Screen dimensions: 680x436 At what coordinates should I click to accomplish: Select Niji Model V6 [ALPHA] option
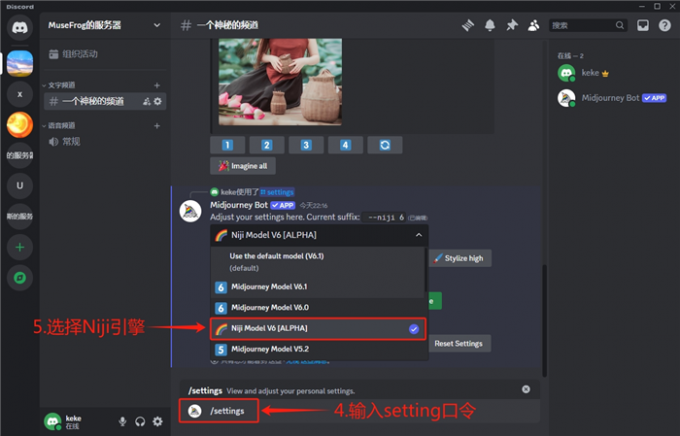pos(318,328)
